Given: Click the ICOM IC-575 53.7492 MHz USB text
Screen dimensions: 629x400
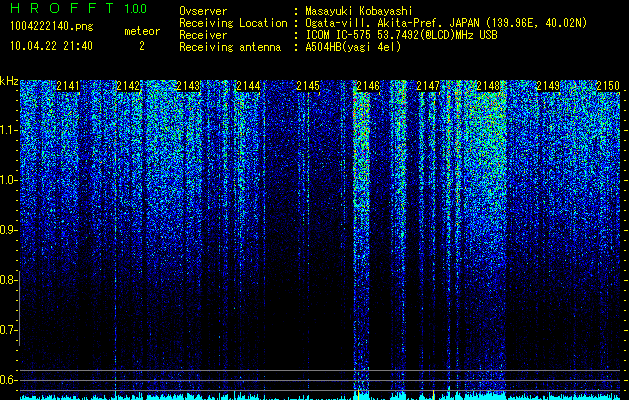Looking at the screenshot, I should click(402, 35).
